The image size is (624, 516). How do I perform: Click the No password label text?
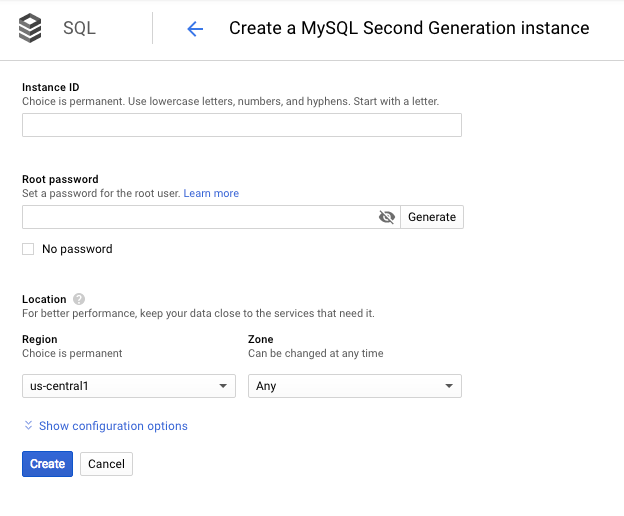pos(77,249)
